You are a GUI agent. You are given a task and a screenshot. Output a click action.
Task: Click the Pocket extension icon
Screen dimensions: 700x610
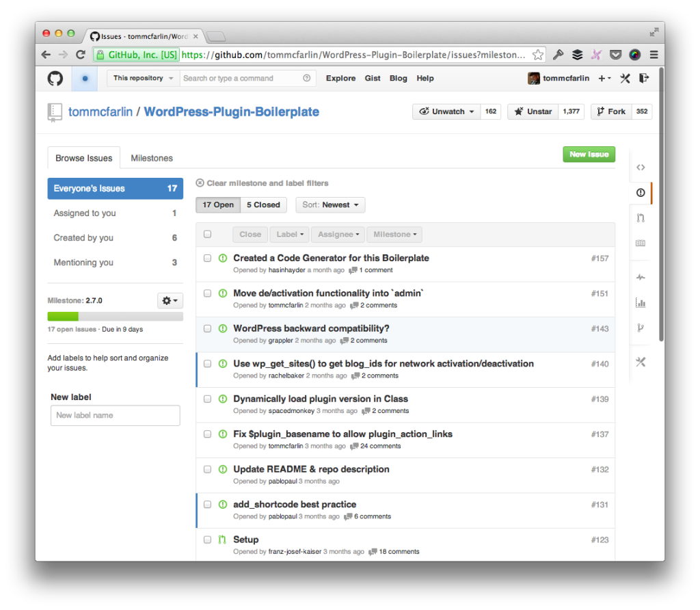point(616,55)
